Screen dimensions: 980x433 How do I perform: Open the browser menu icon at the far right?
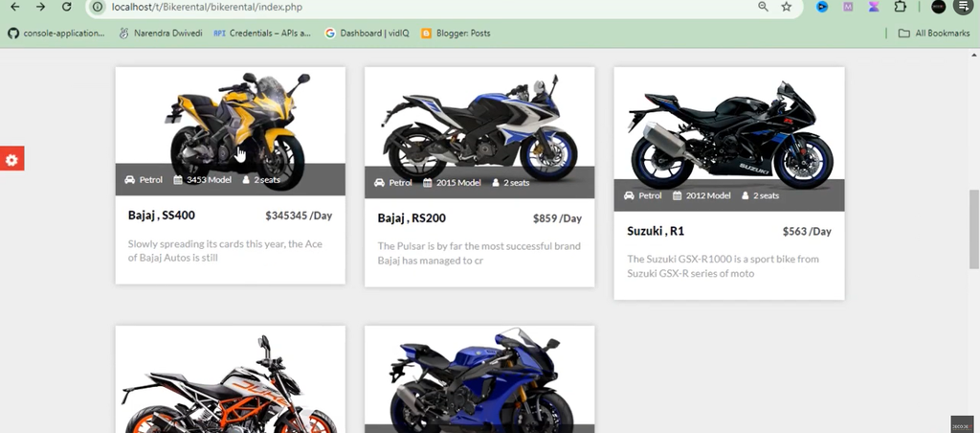click(x=963, y=7)
